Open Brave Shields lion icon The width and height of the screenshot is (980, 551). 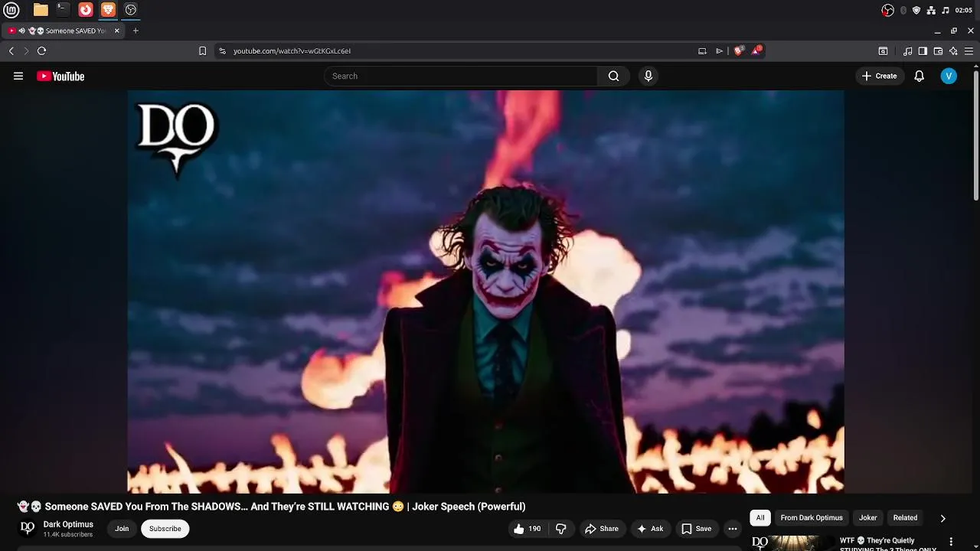point(738,51)
